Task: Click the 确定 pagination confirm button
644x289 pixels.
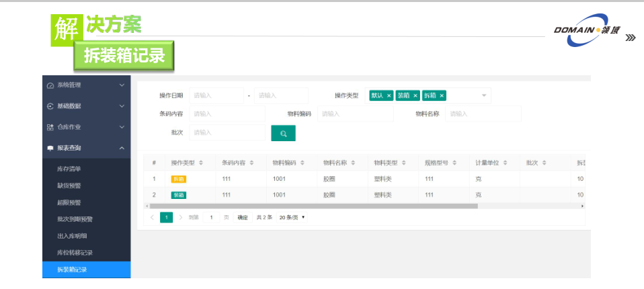Action: click(x=243, y=217)
